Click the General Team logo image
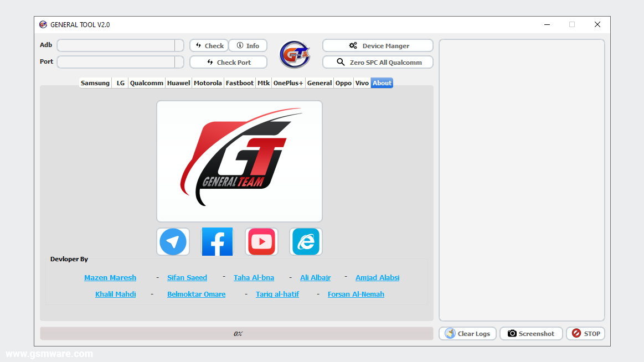The width and height of the screenshot is (644, 362). (x=239, y=161)
